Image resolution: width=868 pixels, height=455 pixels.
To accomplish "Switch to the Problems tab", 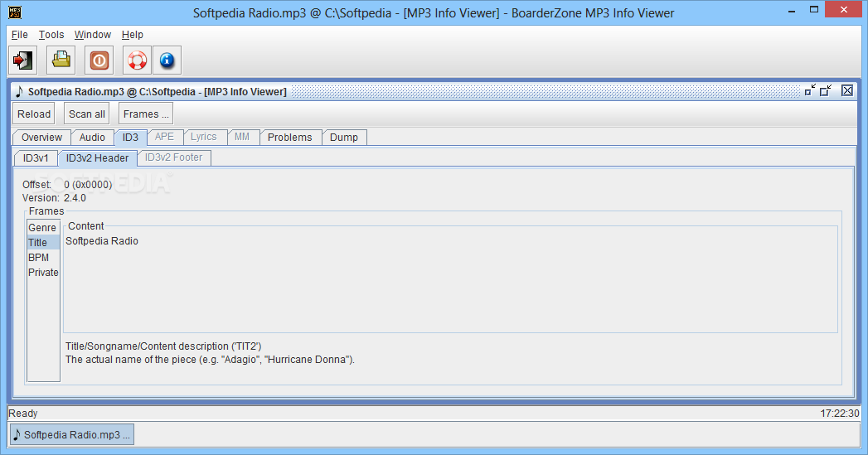I will click(x=290, y=138).
